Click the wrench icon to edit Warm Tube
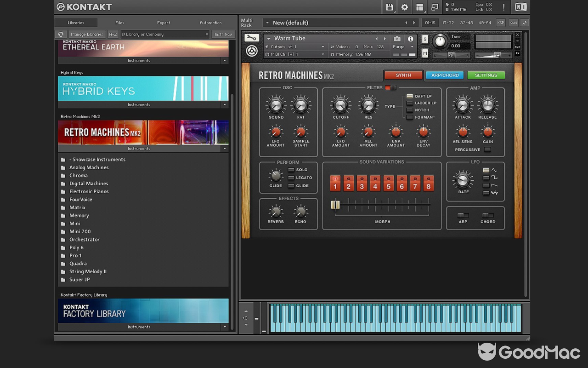588x368 pixels. [x=252, y=39]
